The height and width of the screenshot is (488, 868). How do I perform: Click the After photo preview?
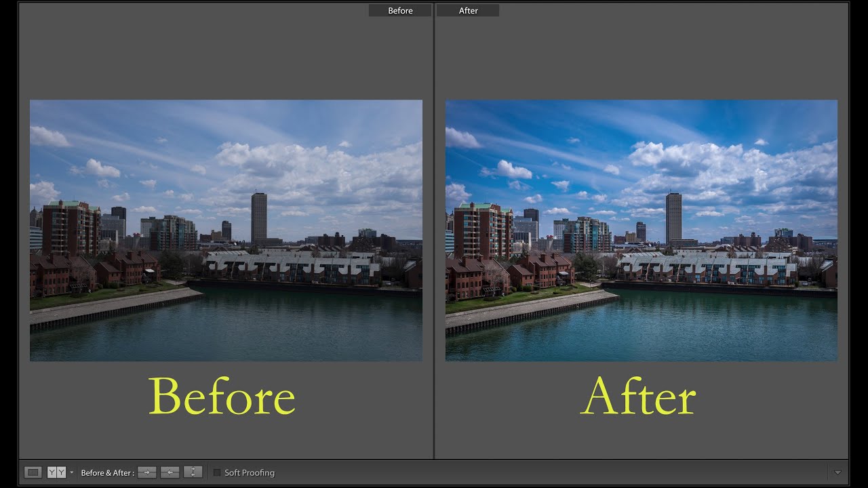tap(642, 230)
